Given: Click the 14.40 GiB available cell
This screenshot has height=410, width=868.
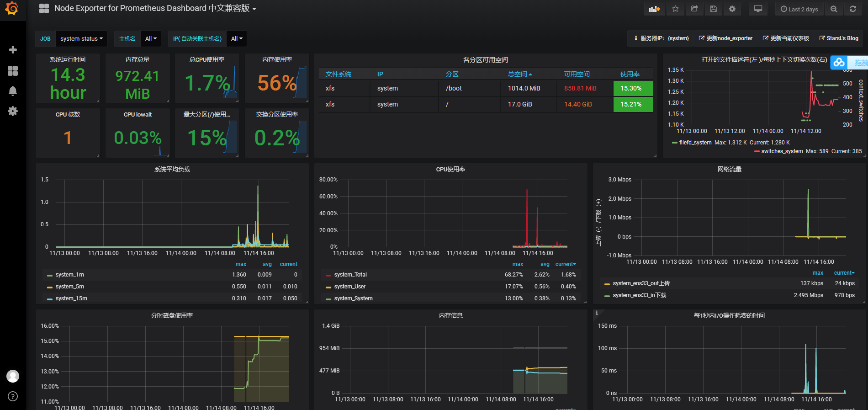Looking at the screenshot, I should 585,104.
